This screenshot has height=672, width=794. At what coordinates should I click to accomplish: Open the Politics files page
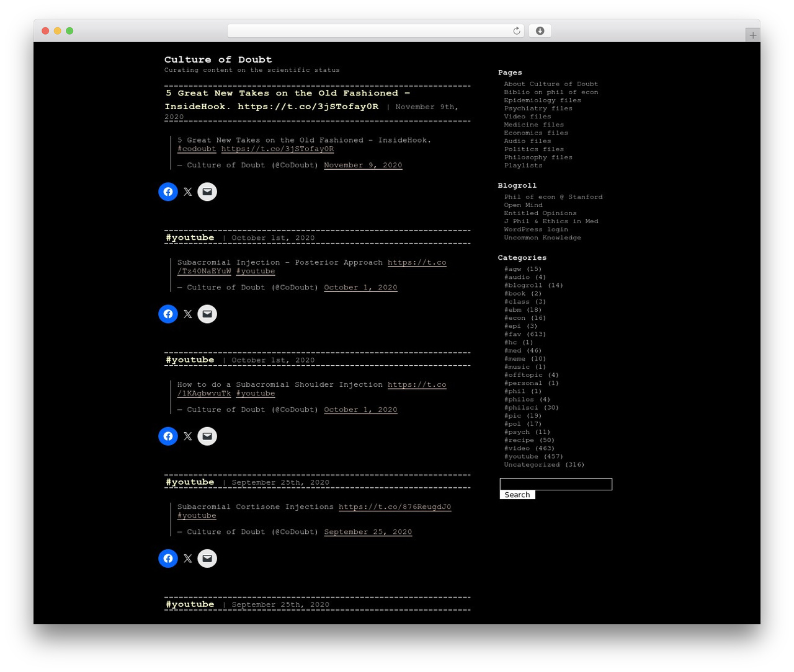533,149
